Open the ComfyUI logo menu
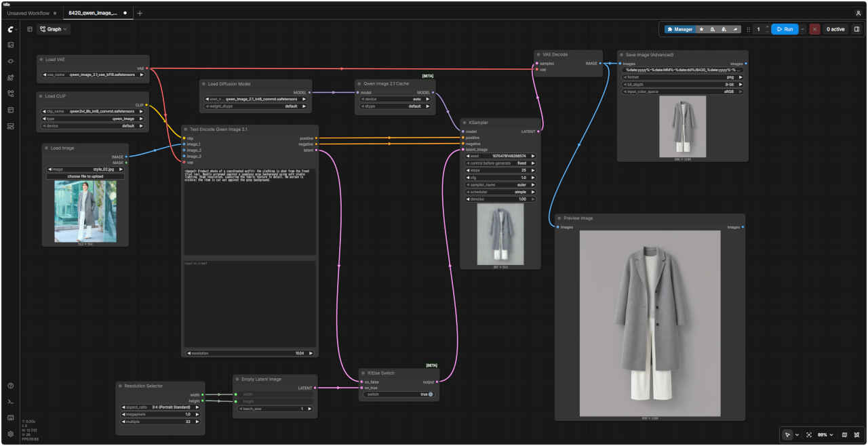The width and height of the screenshot is (868, 446). tap(10, 29)
